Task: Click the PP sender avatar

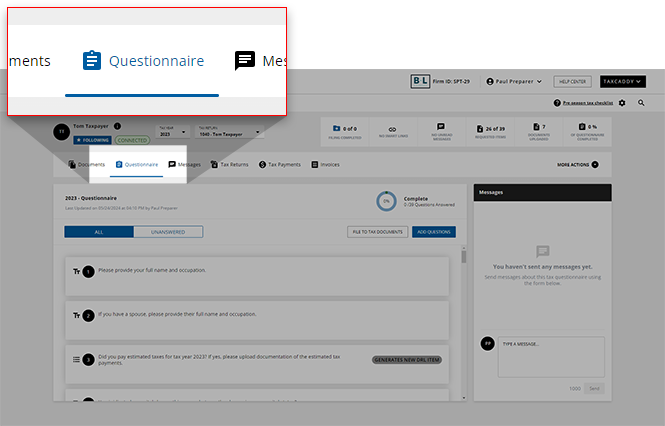Action: 488,343
